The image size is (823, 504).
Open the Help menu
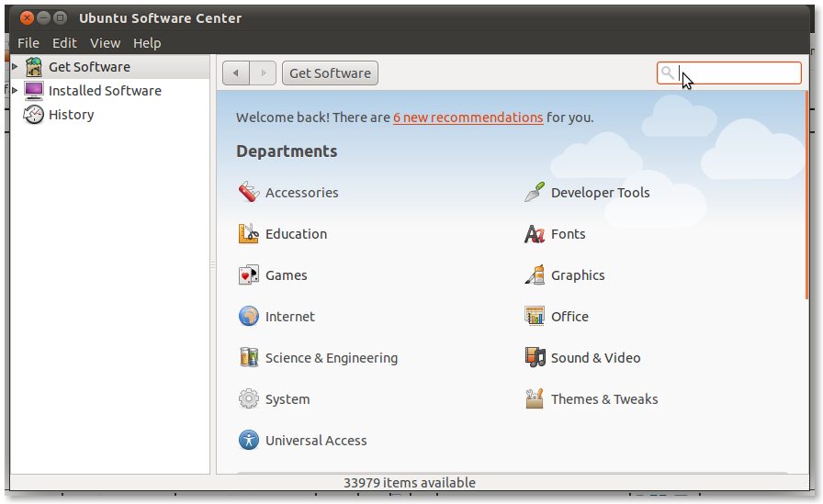[147, 43]
